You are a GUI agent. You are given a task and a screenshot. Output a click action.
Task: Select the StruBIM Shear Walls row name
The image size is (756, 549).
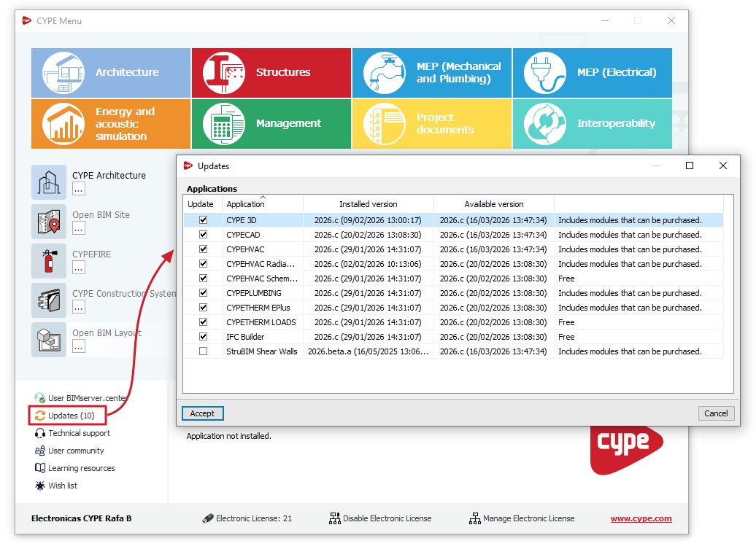coord(262,351)
